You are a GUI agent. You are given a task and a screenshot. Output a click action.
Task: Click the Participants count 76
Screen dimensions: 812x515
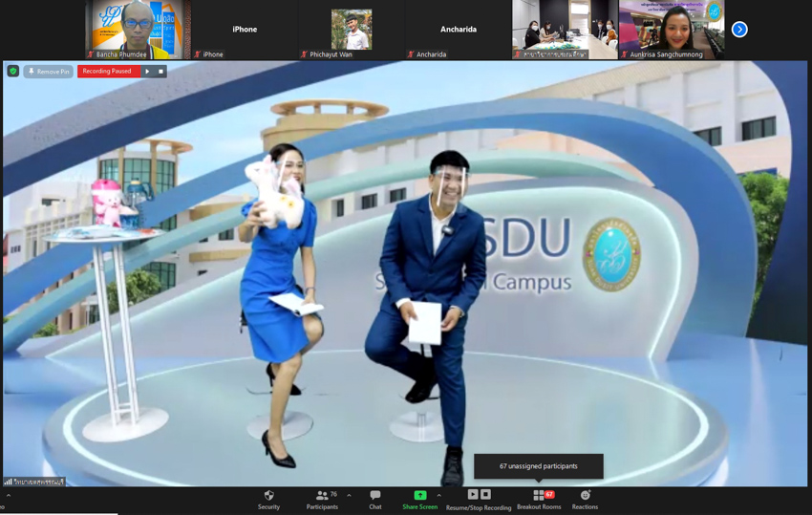[x=333, y=494]
